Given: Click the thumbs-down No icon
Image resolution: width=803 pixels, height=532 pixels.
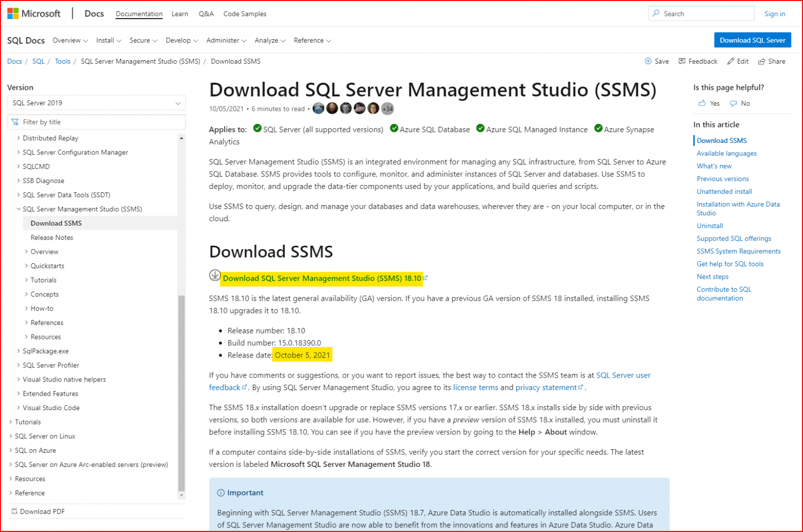Looking at the screenshot, I should tap(733, 103).
